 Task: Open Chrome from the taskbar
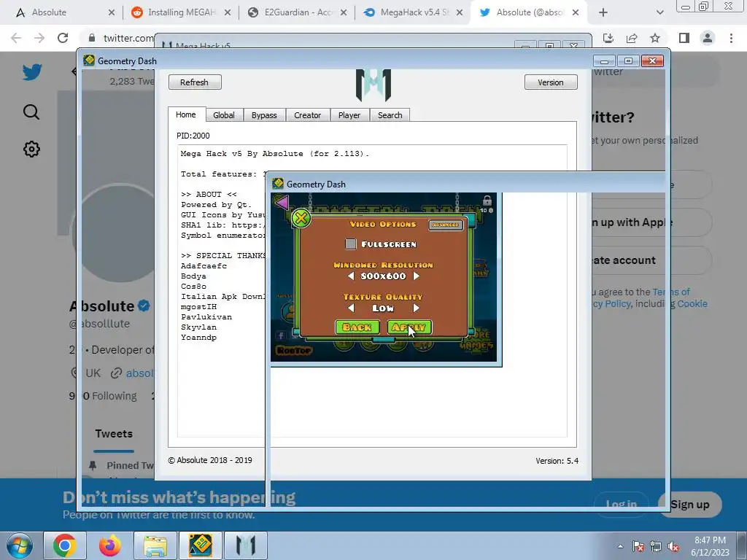point(65,545)
